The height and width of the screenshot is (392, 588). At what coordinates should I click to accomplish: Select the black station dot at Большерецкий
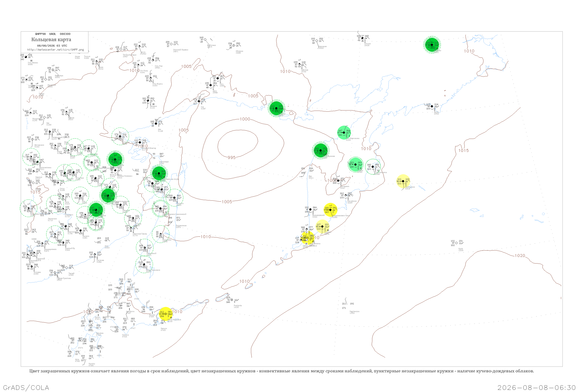click(x=310, y=210)
